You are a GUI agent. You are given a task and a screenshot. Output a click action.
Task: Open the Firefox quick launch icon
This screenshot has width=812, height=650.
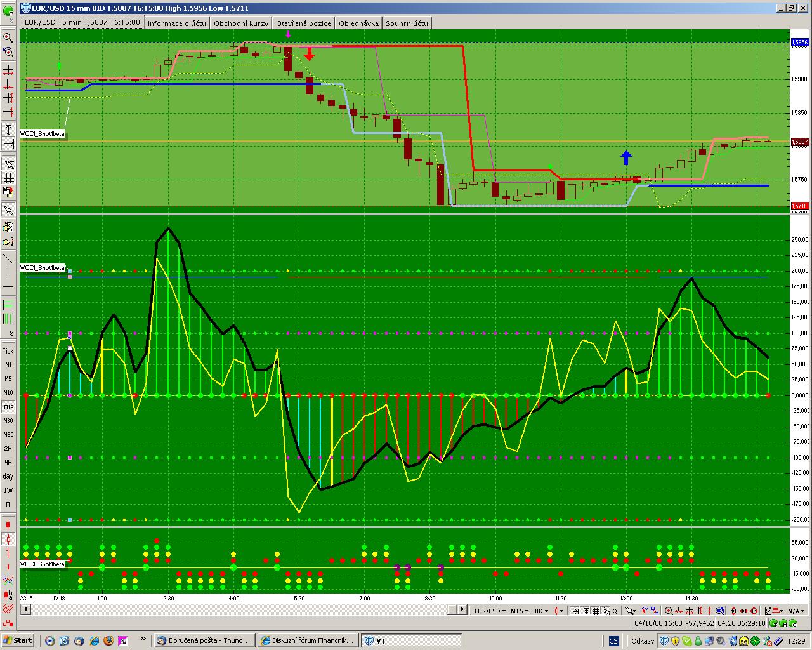108,640
